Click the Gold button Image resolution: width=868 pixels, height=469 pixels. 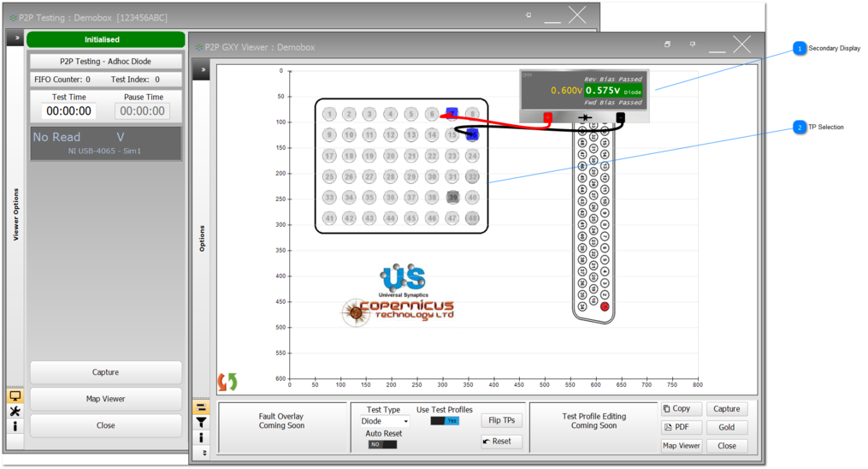click(x=727, y=427)
